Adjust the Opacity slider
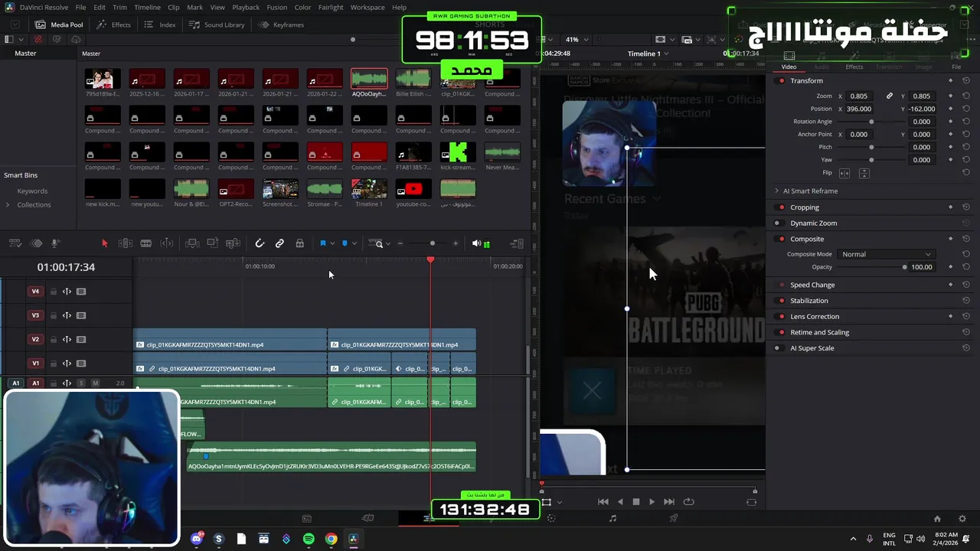 tap(872, 267)
